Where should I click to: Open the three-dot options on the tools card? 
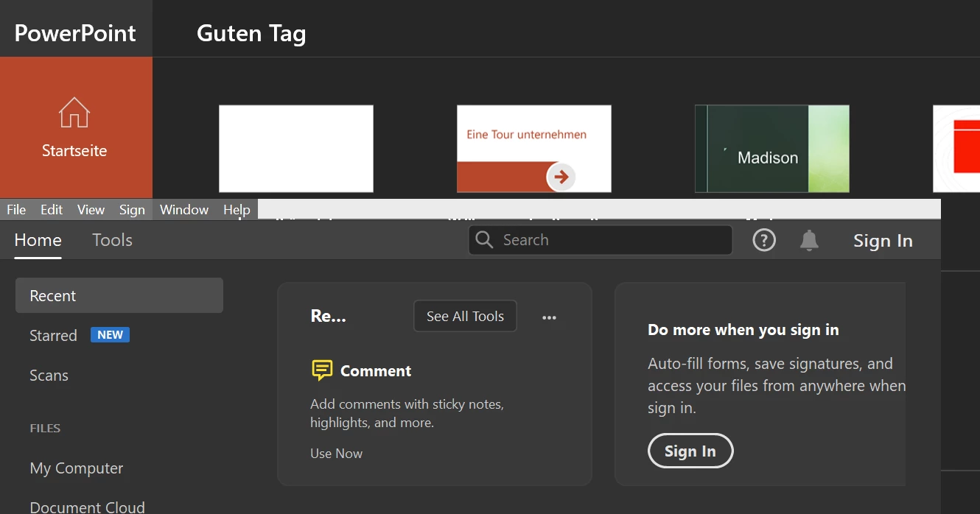(x=549, y=317)
